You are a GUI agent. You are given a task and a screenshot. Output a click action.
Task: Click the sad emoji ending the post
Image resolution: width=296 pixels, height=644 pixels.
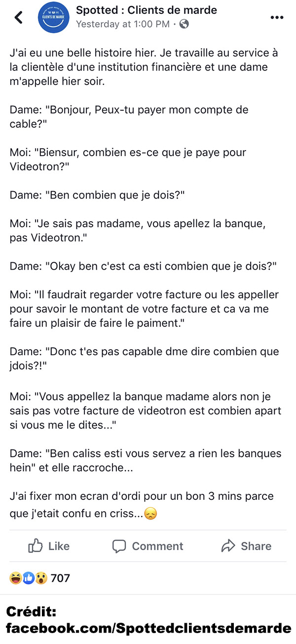[x=150, y=514]
